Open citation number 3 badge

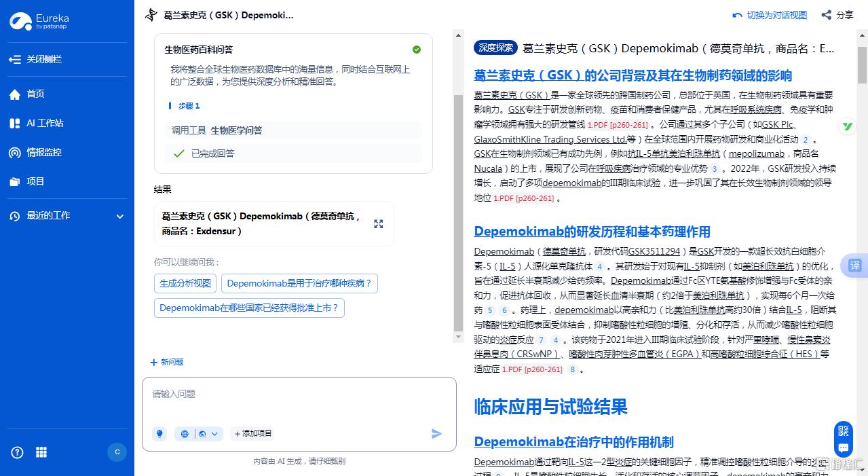pos(715,168)
